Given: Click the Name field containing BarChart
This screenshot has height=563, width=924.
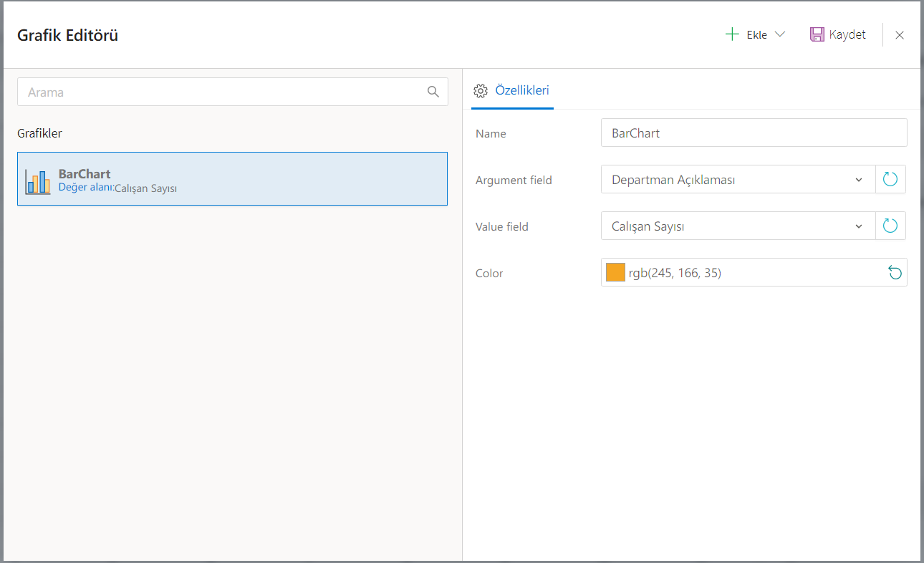Looking at the screenshot, I should tap(754, 133).
